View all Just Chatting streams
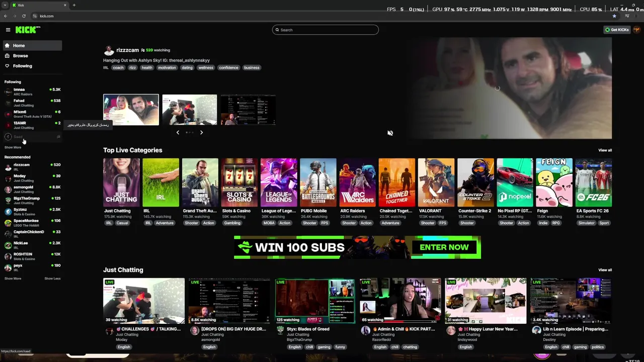The width and height of the screenshot is (644, 362). point(605,270)
